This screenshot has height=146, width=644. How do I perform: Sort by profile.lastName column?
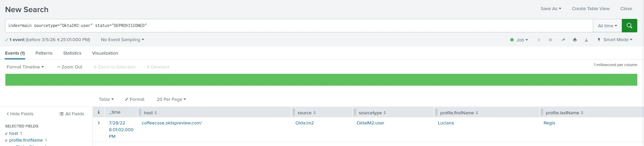[x=582, y=113]
